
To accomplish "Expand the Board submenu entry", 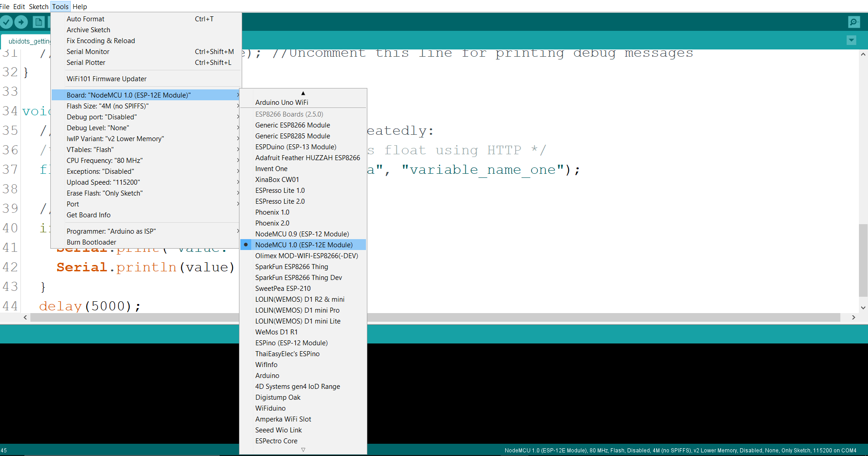I will (146, 95).
